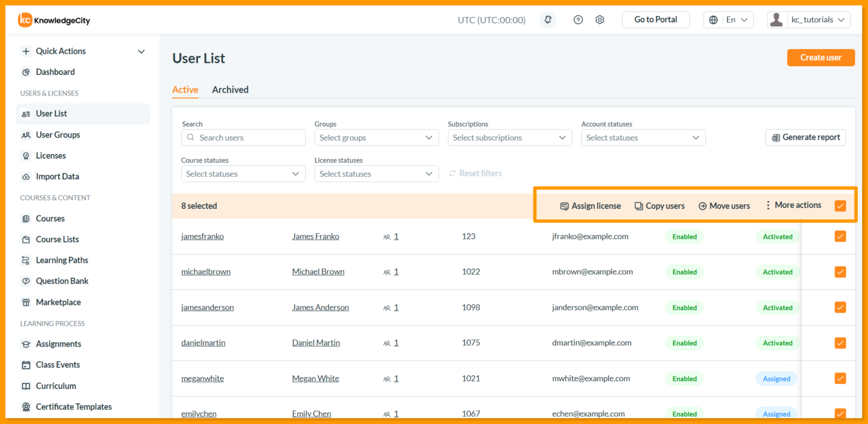Viewport: 868px width, 424px height.
Task: Click the Licenses sidebar icon
Action: pyautogui.click(x=26, y=156)
